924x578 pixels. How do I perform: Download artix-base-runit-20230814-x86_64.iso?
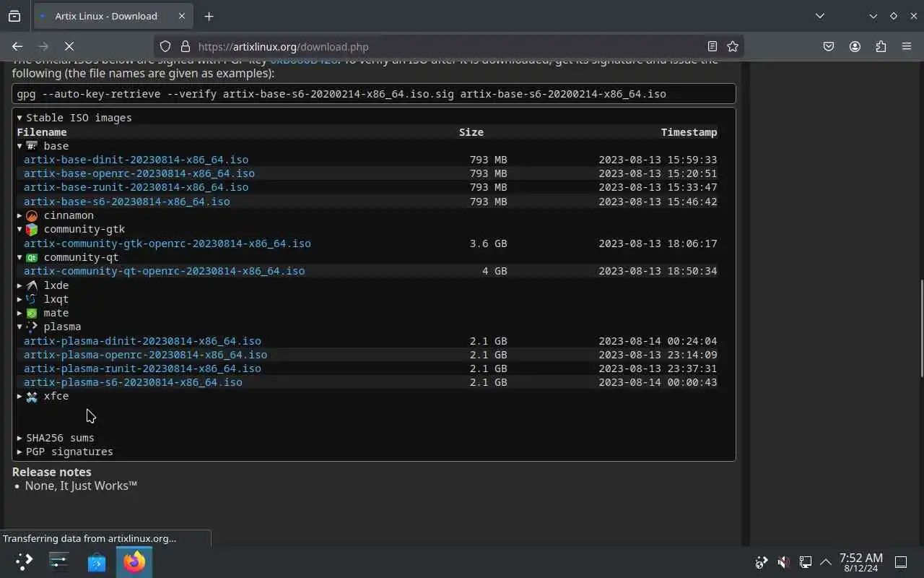pos(136,187)
